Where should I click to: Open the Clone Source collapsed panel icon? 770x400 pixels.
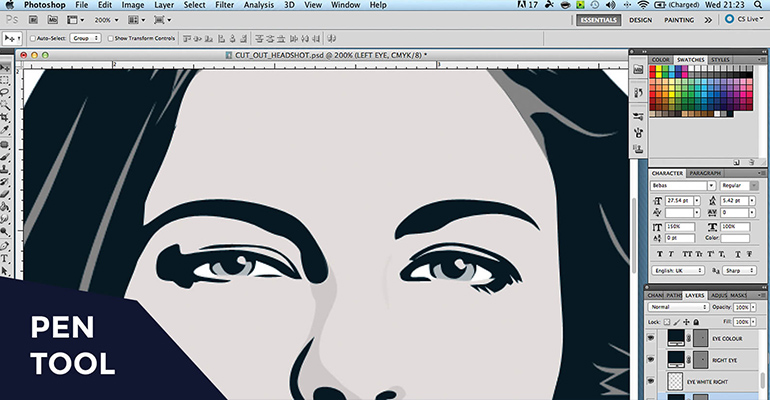pos(638,149)
